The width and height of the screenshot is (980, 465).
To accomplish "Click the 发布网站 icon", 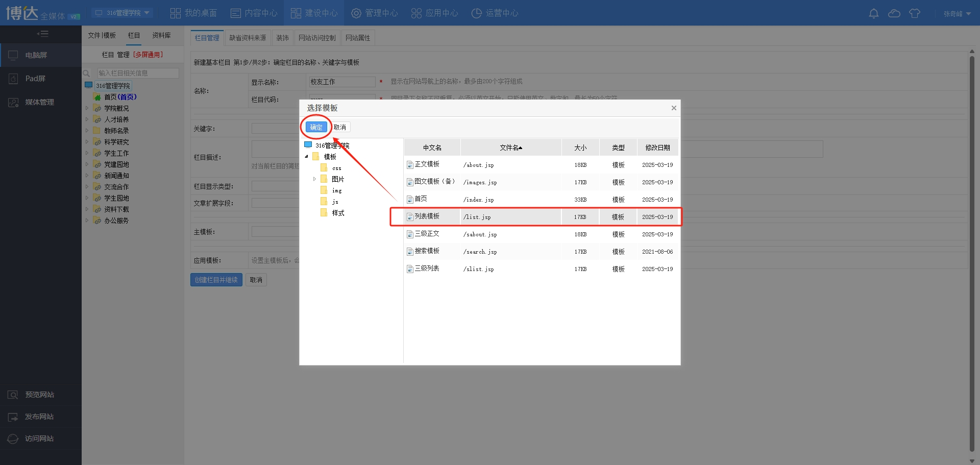I will pos(13,417).
